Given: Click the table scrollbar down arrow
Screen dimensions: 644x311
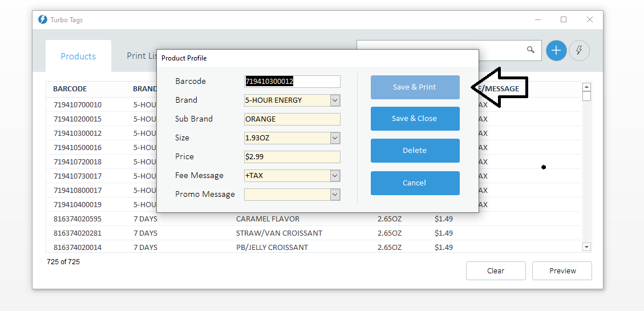Looking at the screenshot, I should [x=586, y=247].
